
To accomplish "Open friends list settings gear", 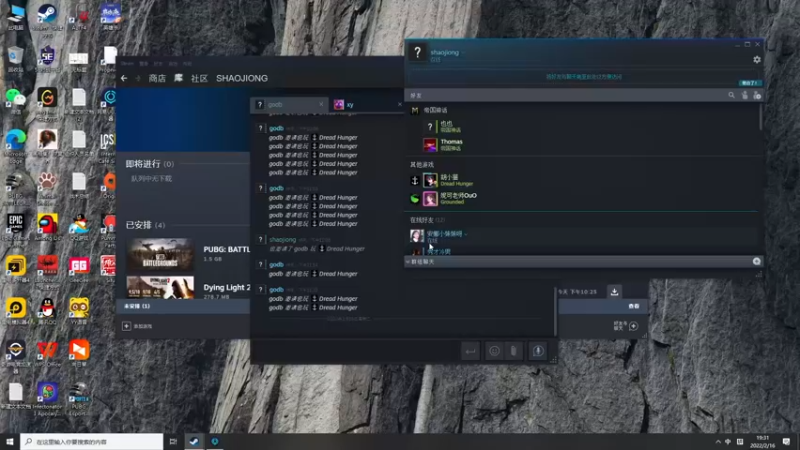I will (x=757, y=60).
